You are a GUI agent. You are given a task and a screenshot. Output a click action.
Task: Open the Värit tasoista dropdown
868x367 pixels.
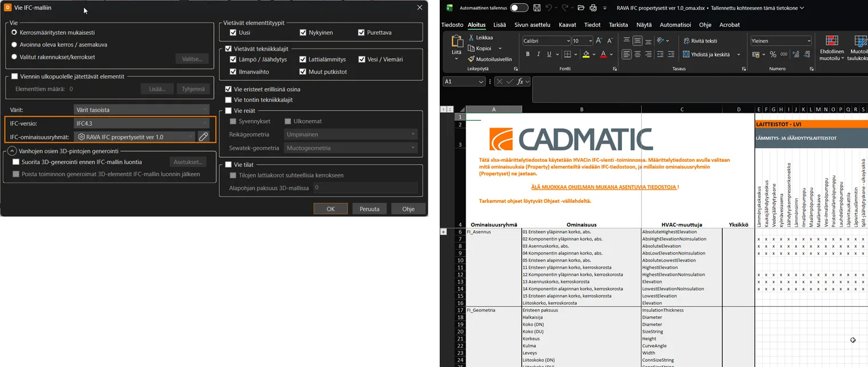click(x=142, y=109)
